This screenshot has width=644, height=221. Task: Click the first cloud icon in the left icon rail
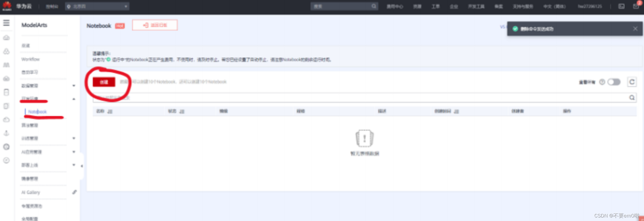pos(6,38)
